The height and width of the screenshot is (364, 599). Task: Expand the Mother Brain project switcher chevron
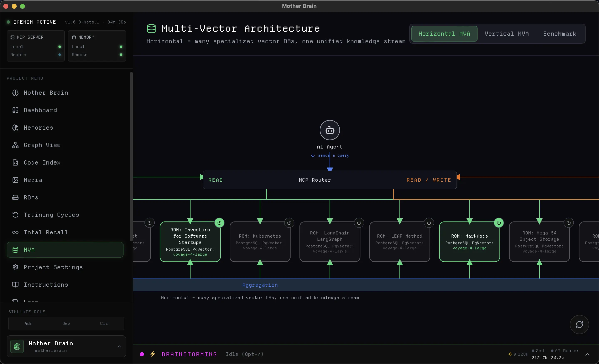(x=119, y=347)
